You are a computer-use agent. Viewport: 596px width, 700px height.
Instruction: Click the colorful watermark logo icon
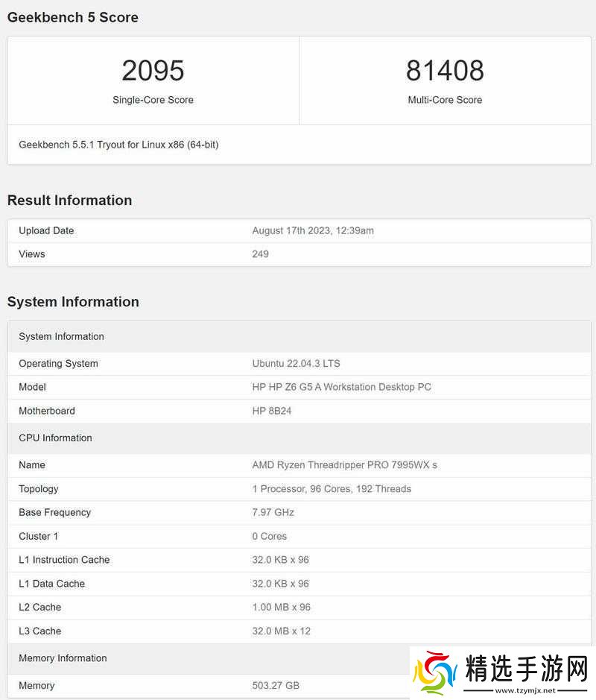435,673
